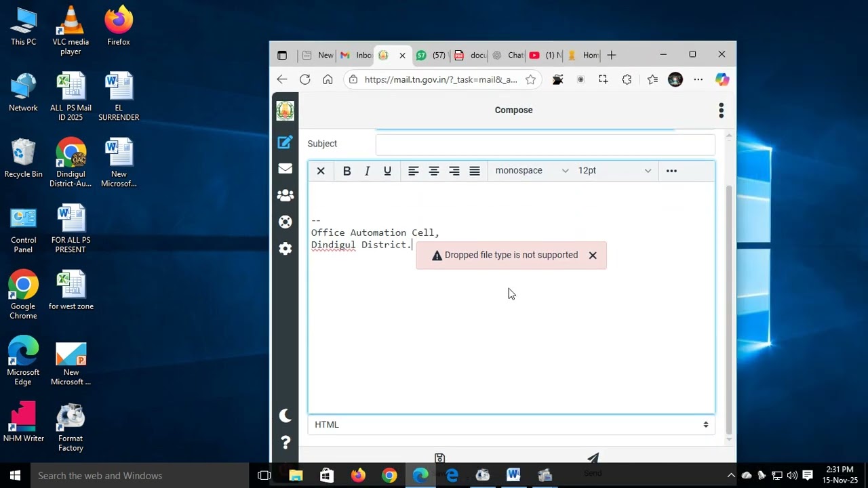Open the Compose three-dot options menu
Screen dimensions: 868x488
tap(721, 110)
